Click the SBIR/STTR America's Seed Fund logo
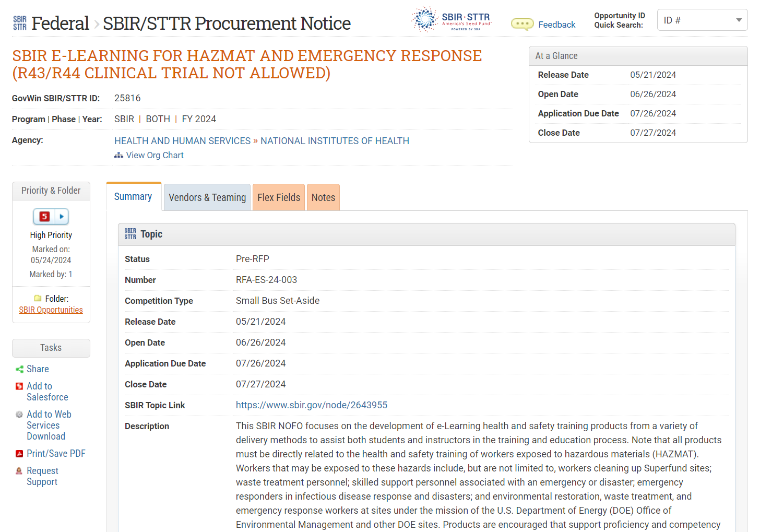The image size is (760, 532). pyautogui.click(x=452, y=20)
